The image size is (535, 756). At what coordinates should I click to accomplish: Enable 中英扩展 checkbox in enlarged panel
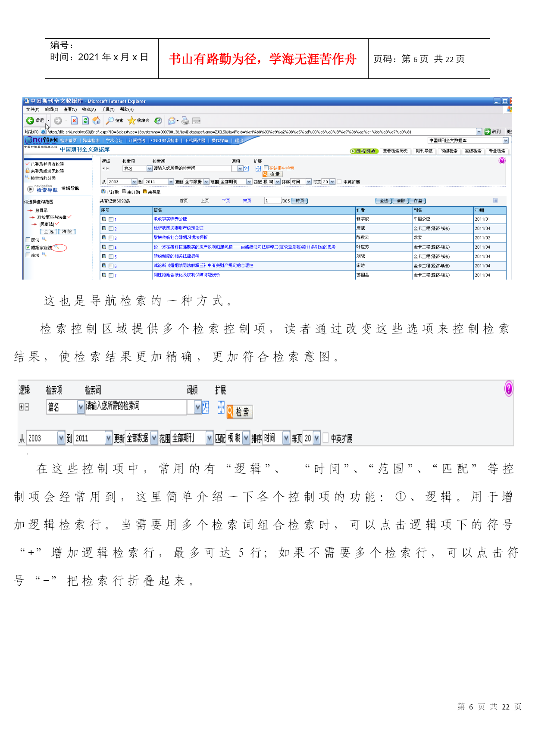(x=325, y=438)
